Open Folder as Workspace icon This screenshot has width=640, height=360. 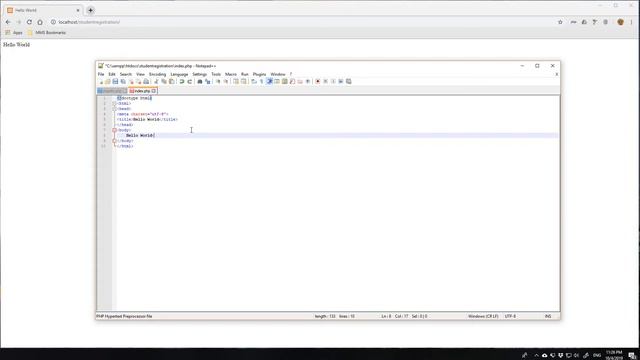click(x=300, y=82)
